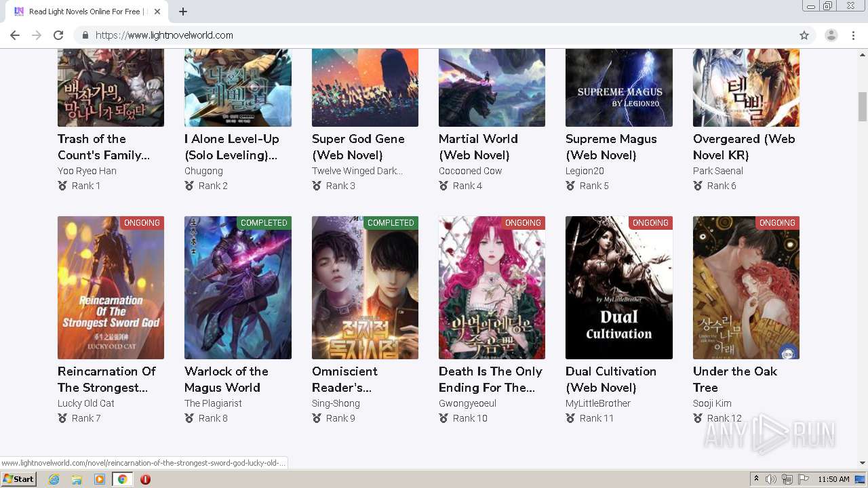The height and width of the screenshot is (488, 868).
Task: Open Windows Explorer folder from the taskbar
Action: (x=77, y=479)
